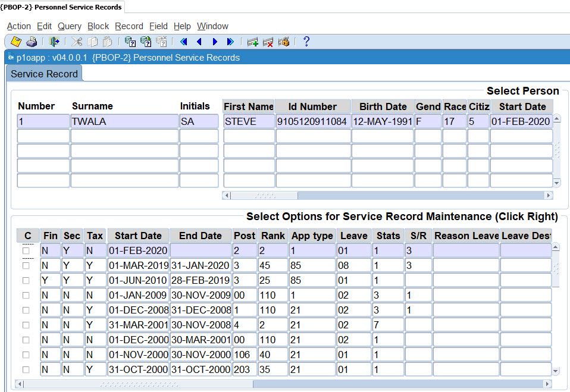Click the Insert Record icon
Screen dimensions: 570x392
click(x=253, y=42)
